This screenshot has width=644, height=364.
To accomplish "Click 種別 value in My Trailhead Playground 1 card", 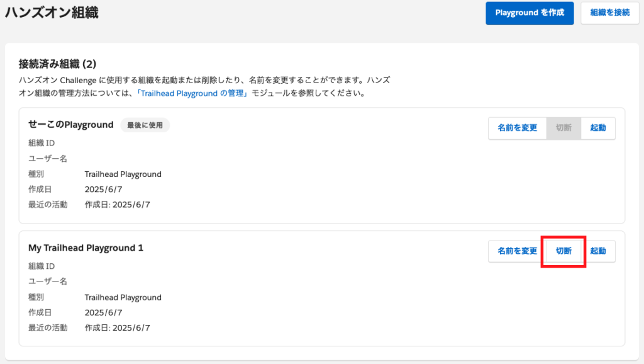I will coord(123,297).
